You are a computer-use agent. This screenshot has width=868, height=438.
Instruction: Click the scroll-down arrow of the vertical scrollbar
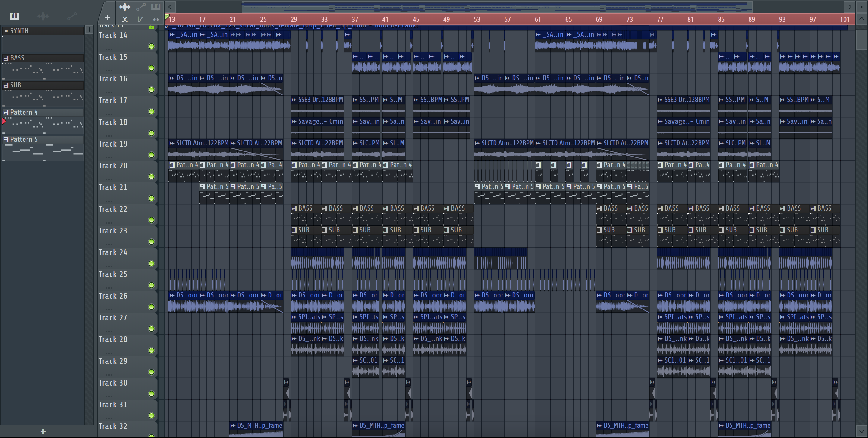click(x=862, y=431)
